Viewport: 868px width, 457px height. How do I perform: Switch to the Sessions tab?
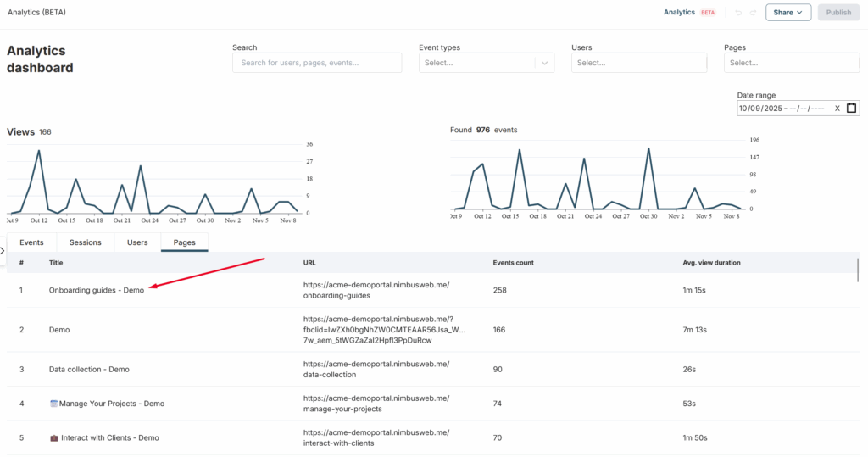tap(85, 242)
